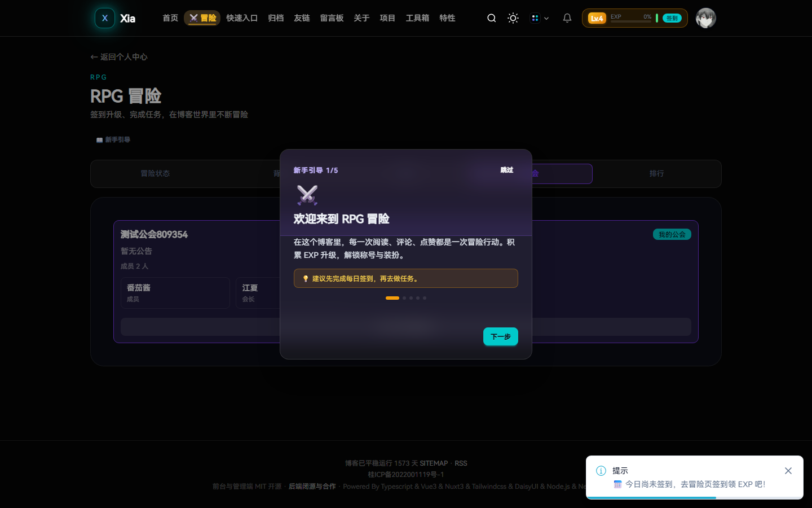
Task: Go to 归档 page
Action: [x=276, y=18]
